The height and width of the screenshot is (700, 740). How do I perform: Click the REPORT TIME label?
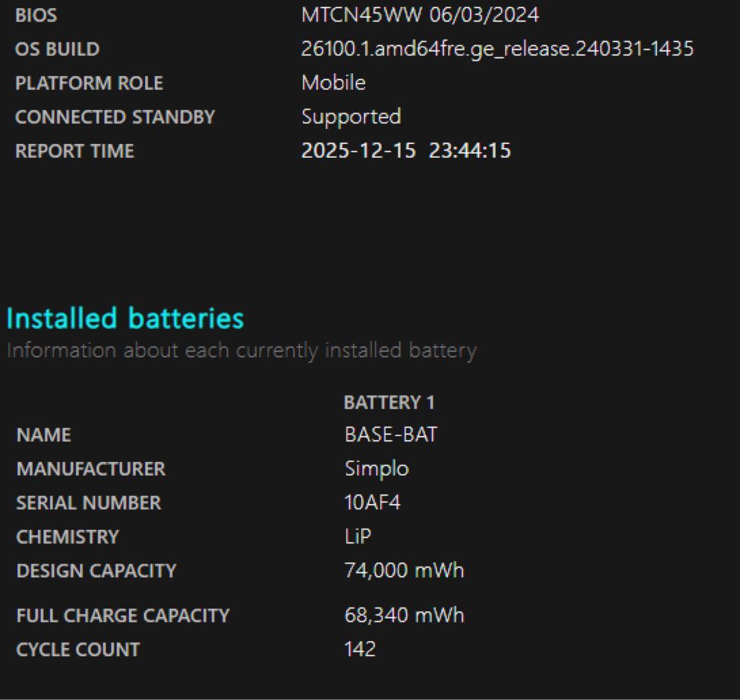pos(75,152)
